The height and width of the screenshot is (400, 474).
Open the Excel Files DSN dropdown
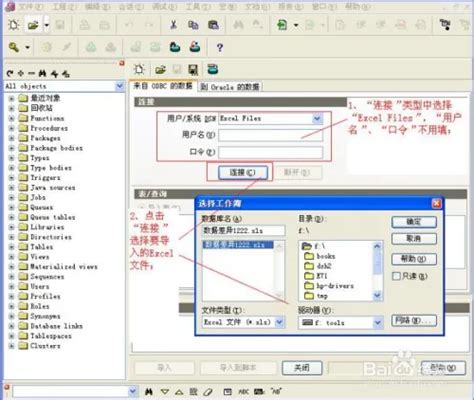[x=317, y=118]
